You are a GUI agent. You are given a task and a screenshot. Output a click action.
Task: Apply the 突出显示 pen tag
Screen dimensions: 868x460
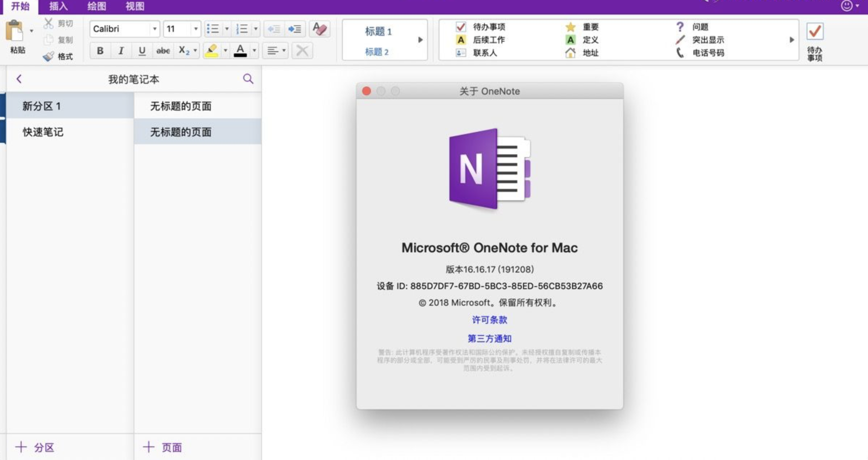tap(700, 40)
